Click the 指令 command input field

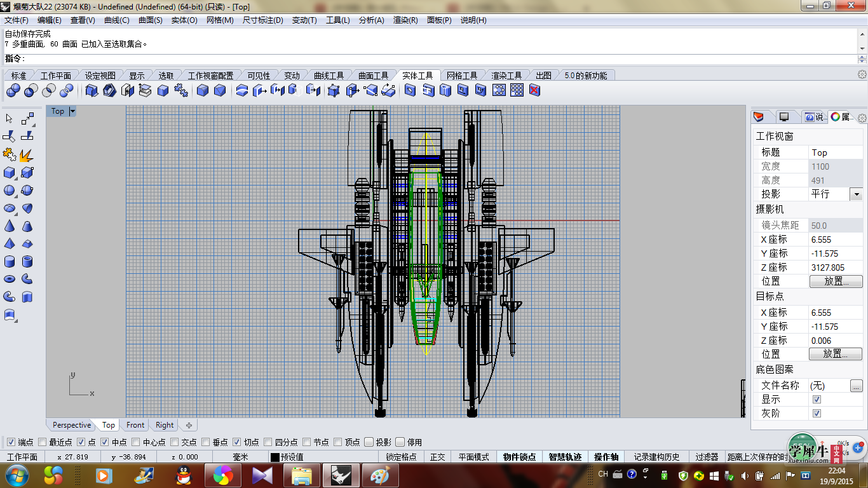point(440,58)
